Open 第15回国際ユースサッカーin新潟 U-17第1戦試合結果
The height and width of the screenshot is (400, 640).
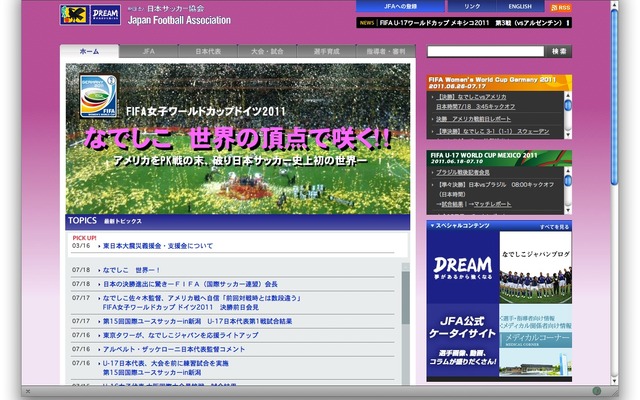pyautogui.click(x=198, y=321)
